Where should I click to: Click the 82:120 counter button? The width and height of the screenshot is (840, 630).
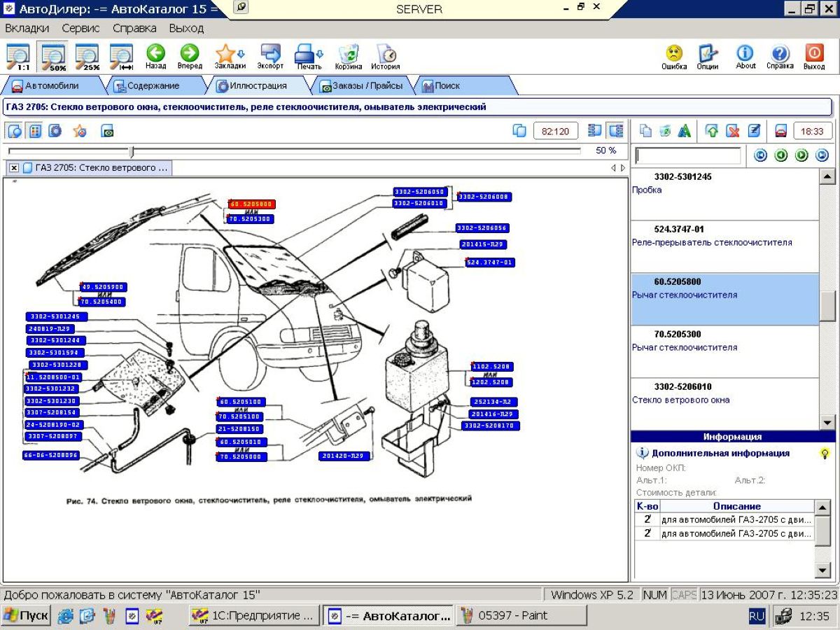tap(556, 131)
